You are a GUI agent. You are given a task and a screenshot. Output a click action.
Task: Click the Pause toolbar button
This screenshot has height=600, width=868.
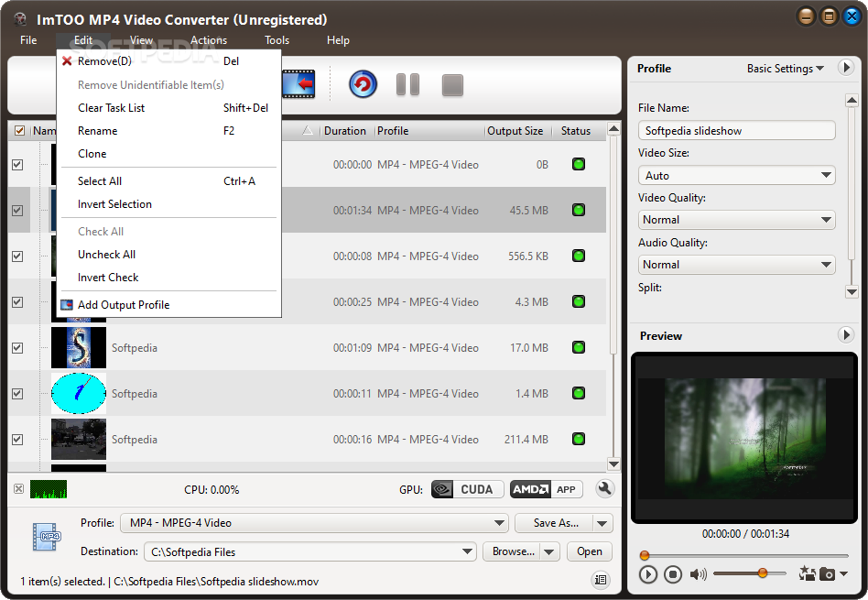tap(407, 85)
